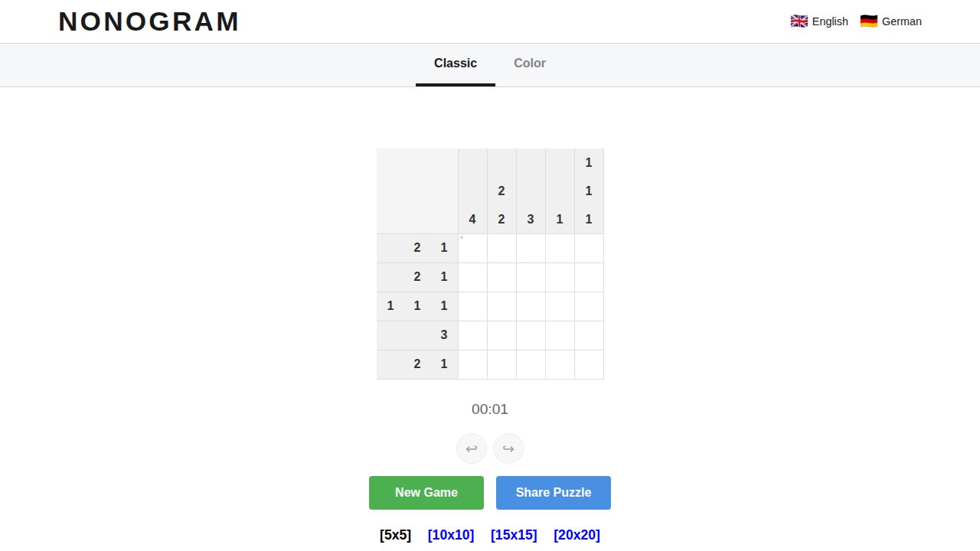Switch to the 15x15 puzzle size

coord(514,535)
